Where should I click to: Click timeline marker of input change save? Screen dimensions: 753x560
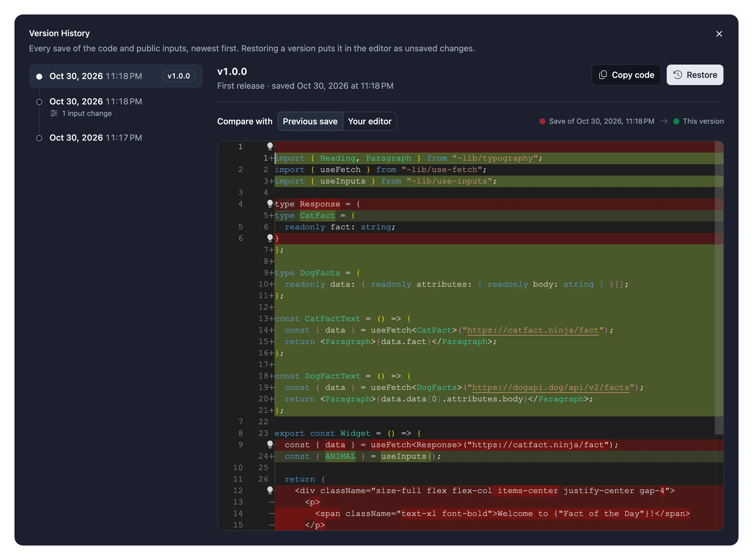(39, 102)
